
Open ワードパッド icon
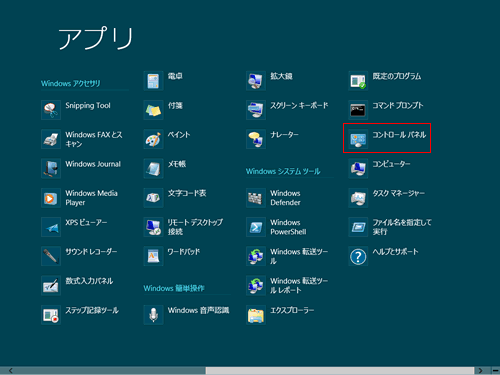pyautogui.click(x=153, y=256)
